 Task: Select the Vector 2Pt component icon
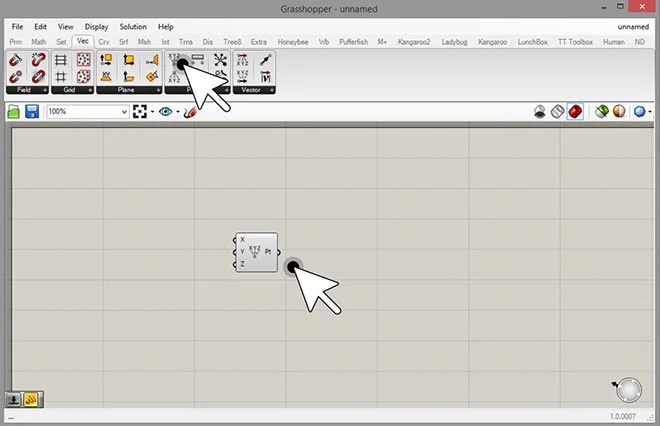tap(265, 60)
